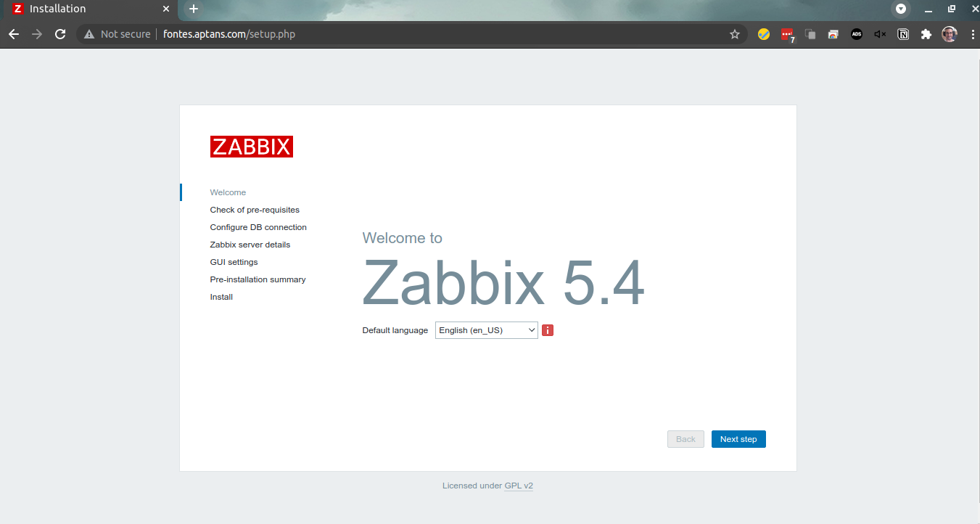This screenshot has height=524, width=980.
Task: Click the muted speaker extension icon
Action: pyautogui.click(x=880, y=34)
